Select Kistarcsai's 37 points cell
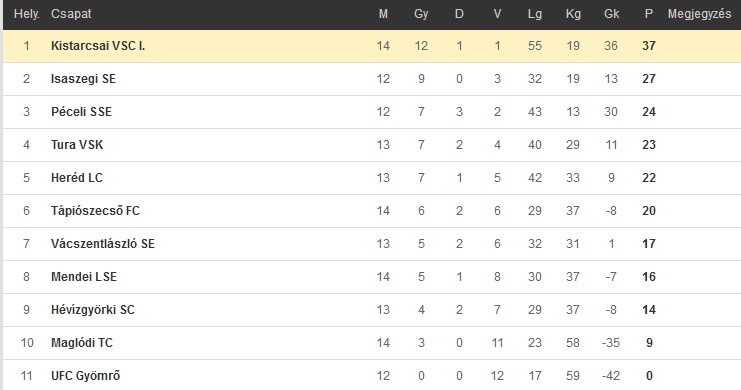 tap(649, 46)
